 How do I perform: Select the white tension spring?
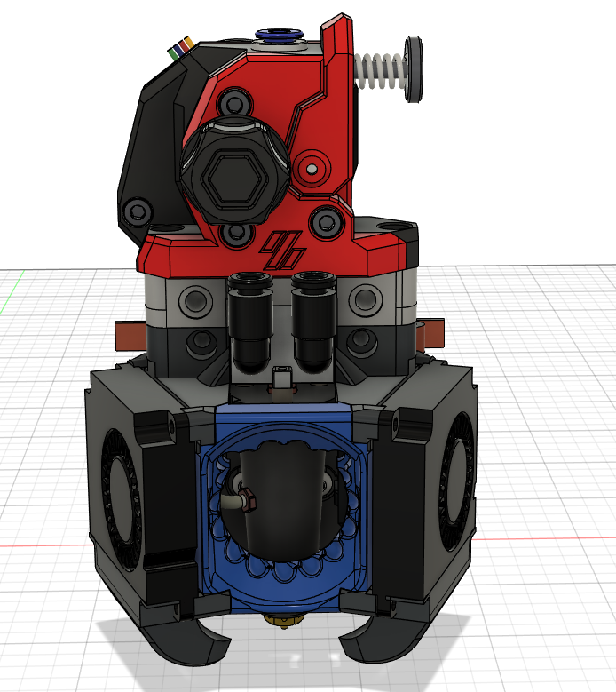pyautogui.click(x=379, y=70)
